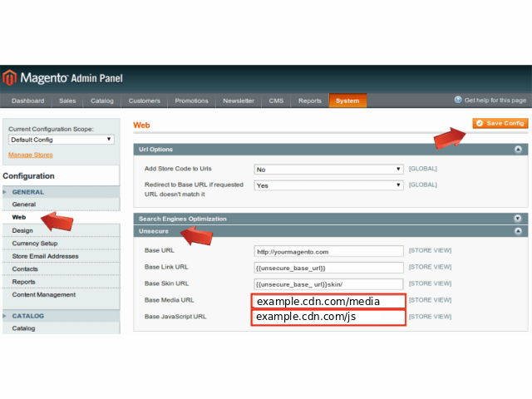This screenshot has width=532, height=399.
Task: Open Add Store Code to Urls dropdown
Action: 328,169
